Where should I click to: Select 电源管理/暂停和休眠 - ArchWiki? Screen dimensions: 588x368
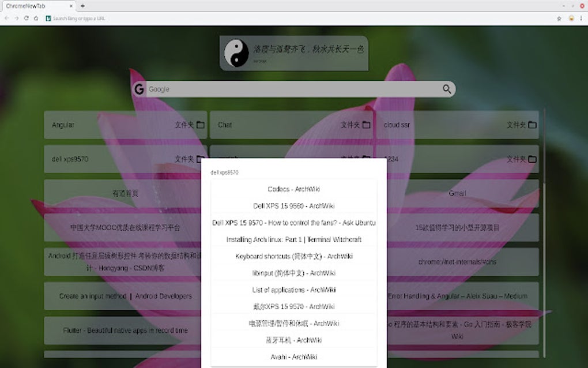pyautogui.click(x=293, y=324)
